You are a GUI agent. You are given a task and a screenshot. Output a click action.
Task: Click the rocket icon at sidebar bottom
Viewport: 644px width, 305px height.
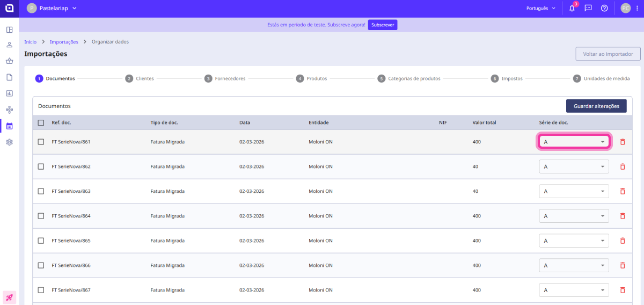[9, 297]
